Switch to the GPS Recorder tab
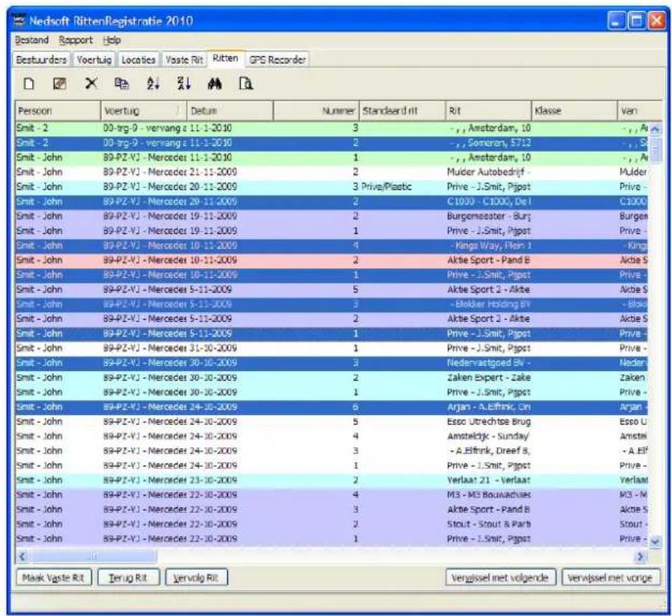The height and width of the screenshot is (616, 672). (x=278, y=59)
